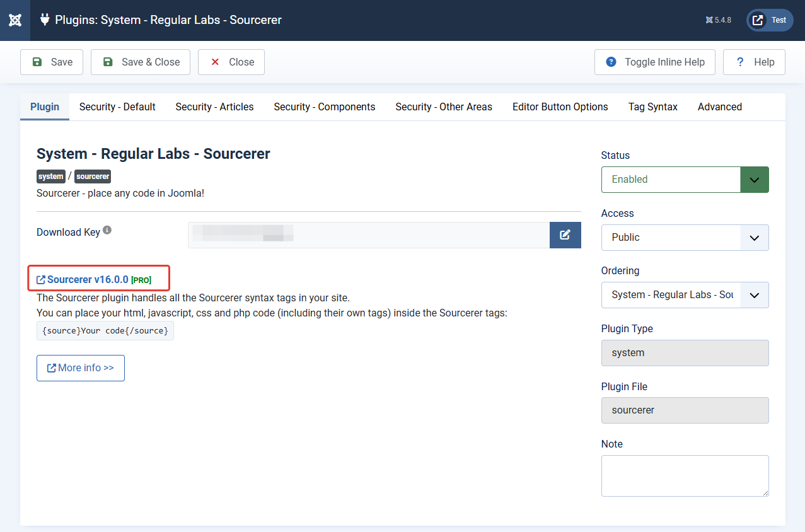
Task: Click the Save & Close button
Action: coord(141,62)
